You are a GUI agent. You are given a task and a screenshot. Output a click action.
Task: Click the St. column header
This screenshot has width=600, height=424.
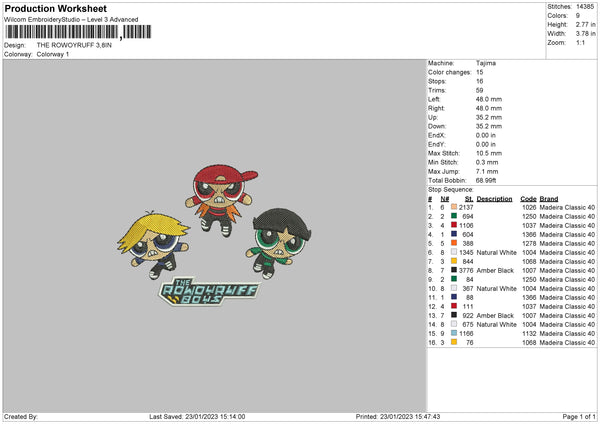(x=469, y=199)
